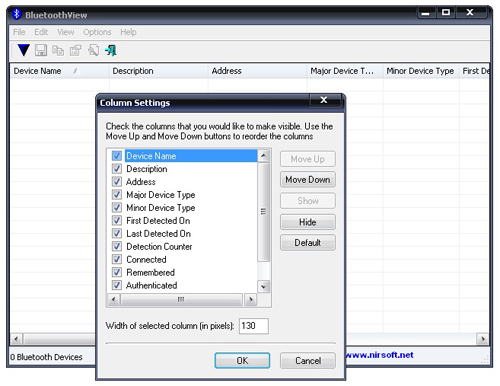500x386 pixels.
Task: Uncheck the Description column checkbox
Action: pos(117,169)
